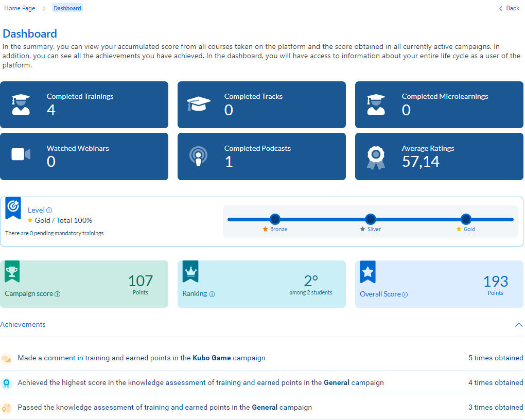This screenshot has height=420, width=525.
Task: Select the Dashboard breadcrumb item
Action: click(x=67, y=8)
